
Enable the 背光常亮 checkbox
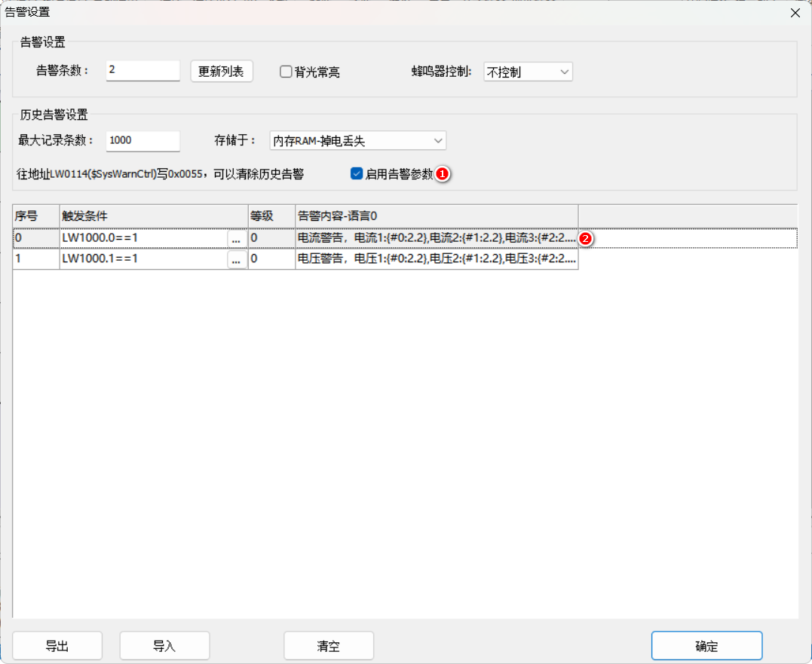click(286, 72)
